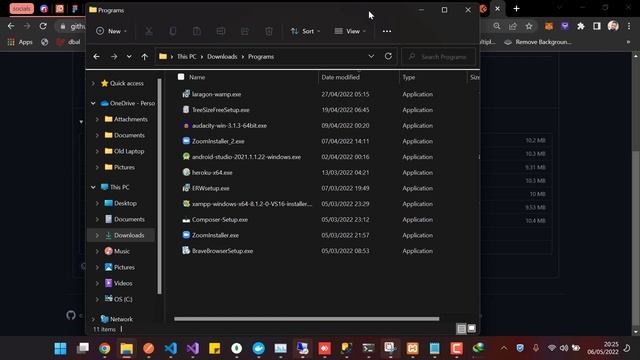The image size is (640, 360).
Task: Select TreeSizeFreeSetup.exe file name
Action: click(x=221, y=110)
